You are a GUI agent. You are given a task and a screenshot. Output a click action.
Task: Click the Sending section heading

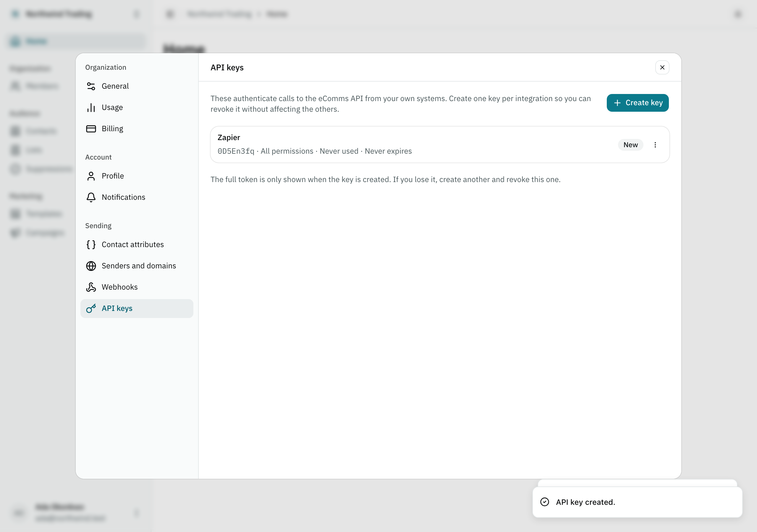point(98,226)
